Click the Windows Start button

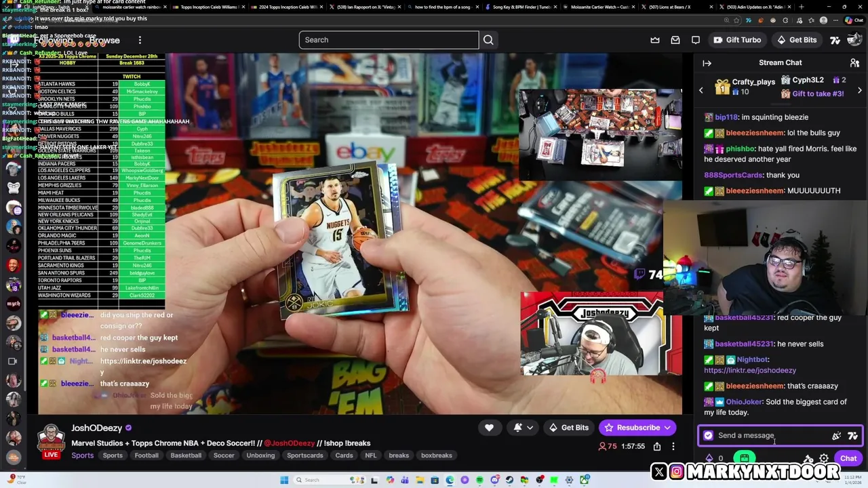[285, 480]
